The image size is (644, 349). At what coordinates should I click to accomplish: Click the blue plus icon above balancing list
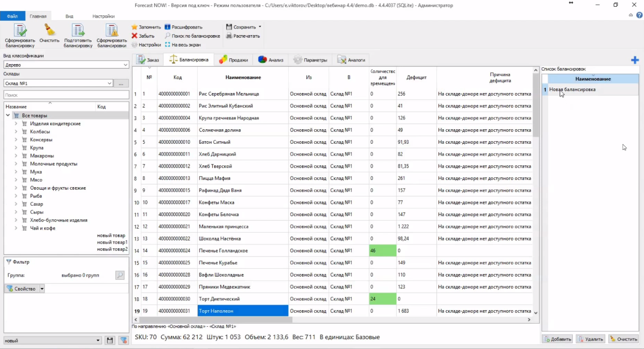tap(635, 60)
